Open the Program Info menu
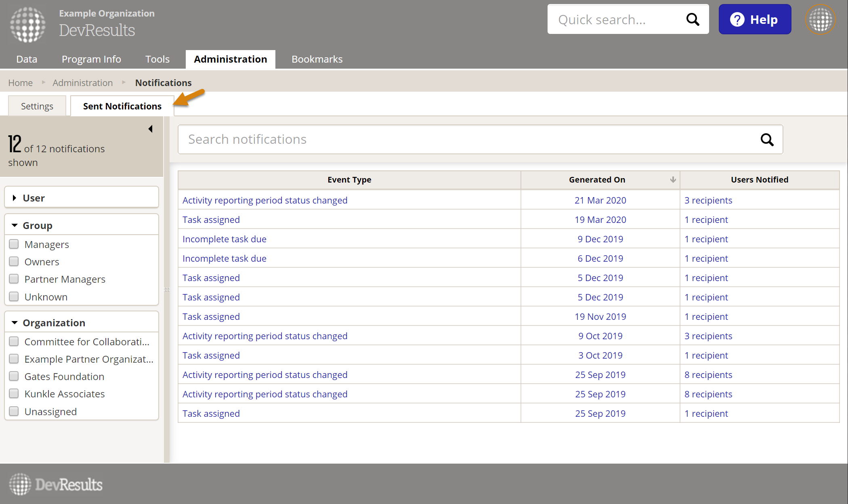This screenshot has width=848, height=504. click(x=91, y=59)
